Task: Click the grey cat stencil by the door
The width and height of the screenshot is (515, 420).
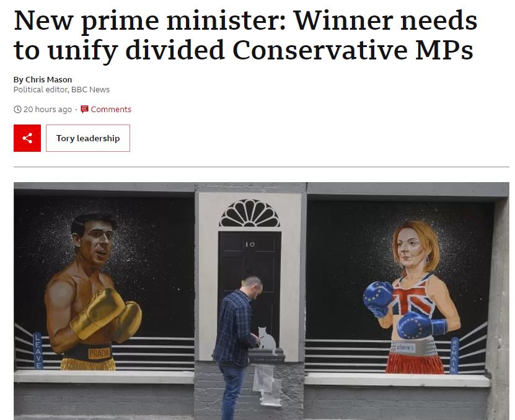Action: [x=266, y=339]
